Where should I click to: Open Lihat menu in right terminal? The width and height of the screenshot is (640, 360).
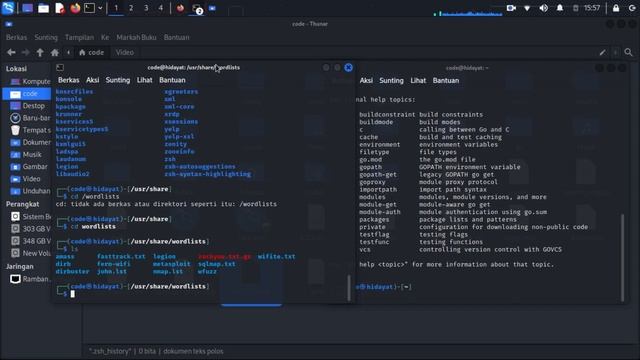418,80
